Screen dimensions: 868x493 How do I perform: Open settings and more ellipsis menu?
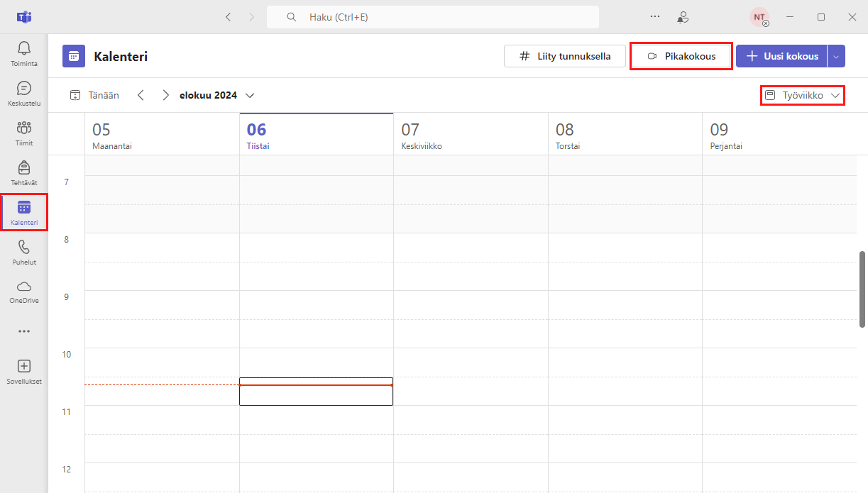655,17
